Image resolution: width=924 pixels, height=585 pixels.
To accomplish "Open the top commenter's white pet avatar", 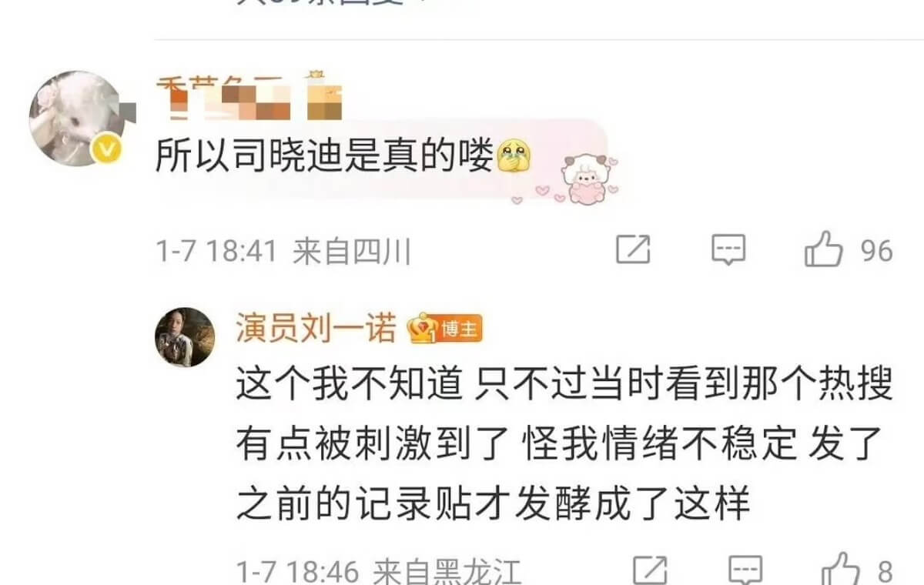I will tap(75, 118).
